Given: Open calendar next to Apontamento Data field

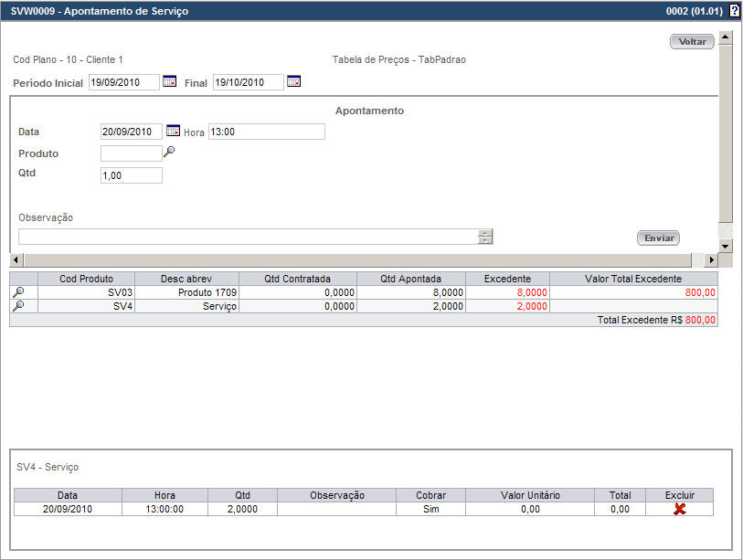Looking at the screenshot, I should 173,131.
